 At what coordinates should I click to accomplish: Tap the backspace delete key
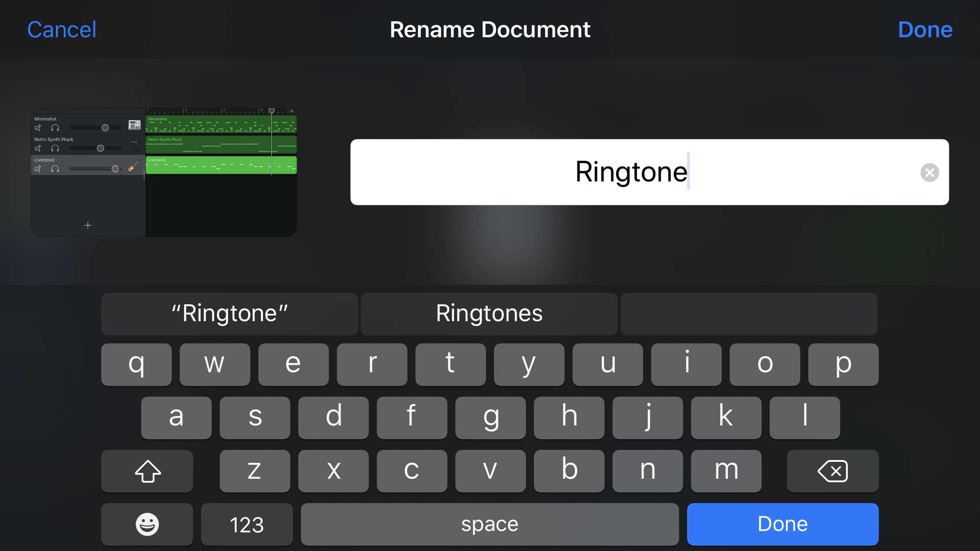tap(833, 471)
